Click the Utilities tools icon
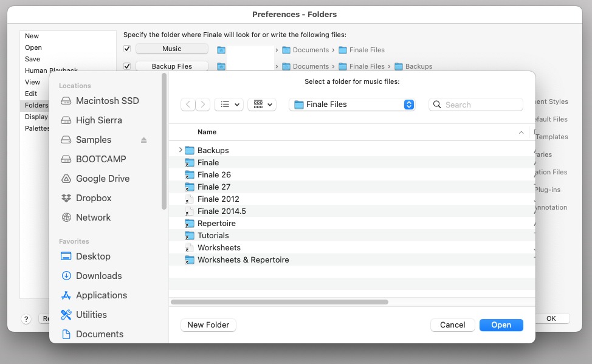Viewport: 592px width, 364px height. [x=66, y=315]
